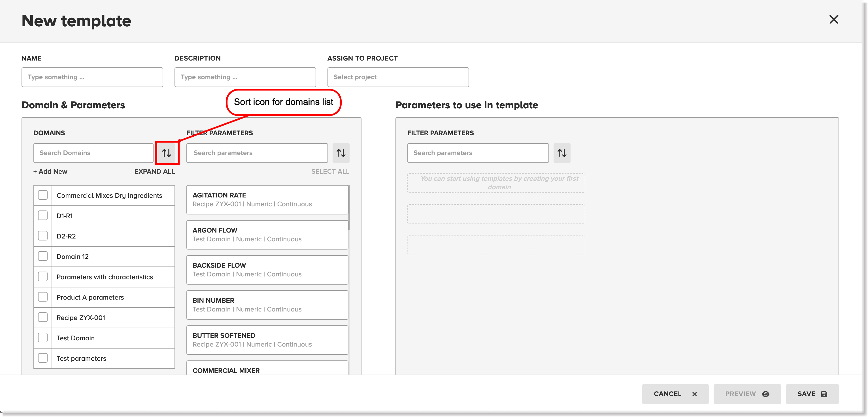The height and width of the screenshot is (417, 868).
Task: Close the New template dialog
Action: pyautogui.click(x=834, y=20)
